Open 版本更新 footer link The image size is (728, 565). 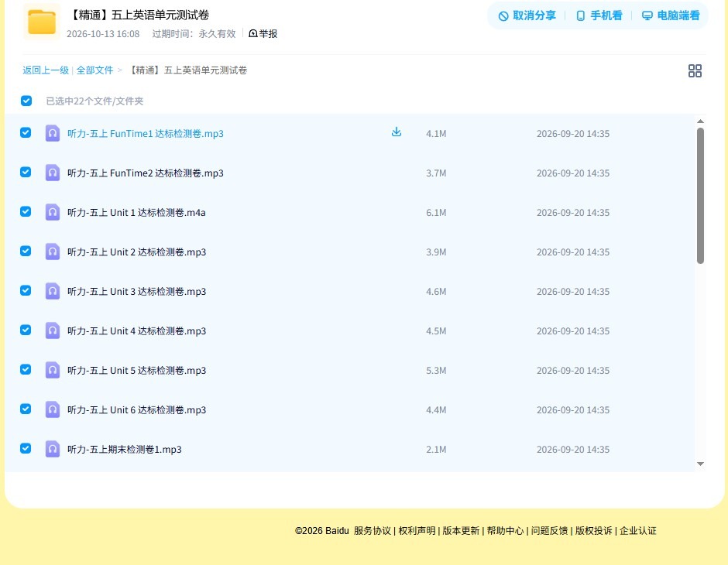(x=461, y=531)
